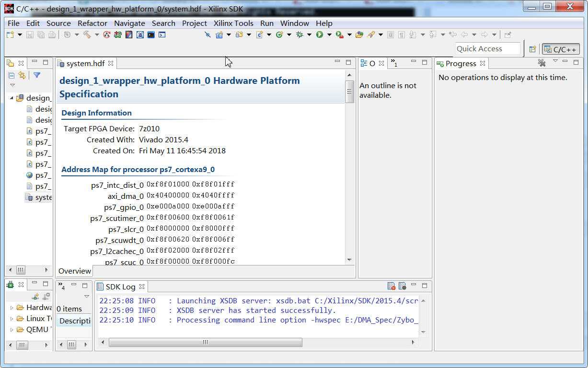Click the skip breakpoints icon
This screenshot has height=368, width=588.
(x=208, y=34)
